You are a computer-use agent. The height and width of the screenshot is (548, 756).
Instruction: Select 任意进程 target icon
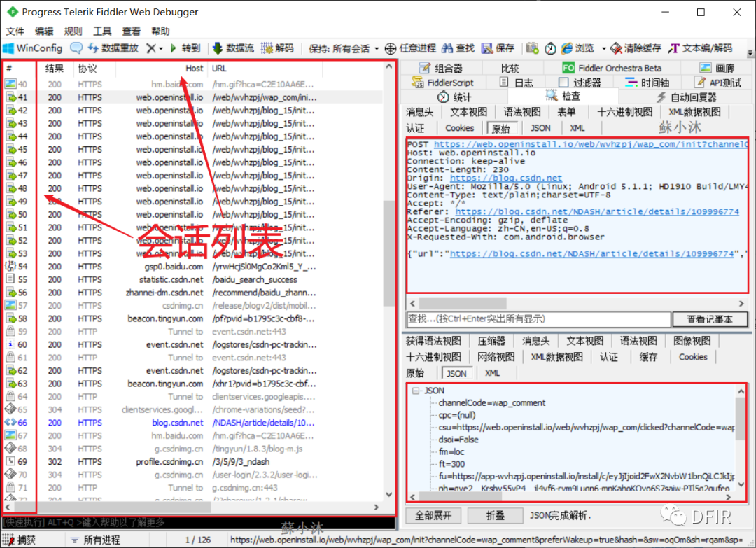(410, 48)
